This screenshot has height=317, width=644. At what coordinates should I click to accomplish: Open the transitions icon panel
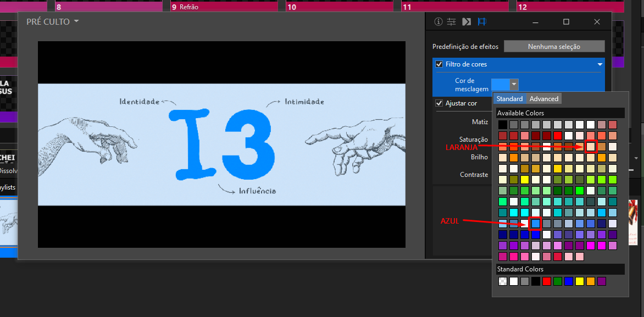(466, 22)
